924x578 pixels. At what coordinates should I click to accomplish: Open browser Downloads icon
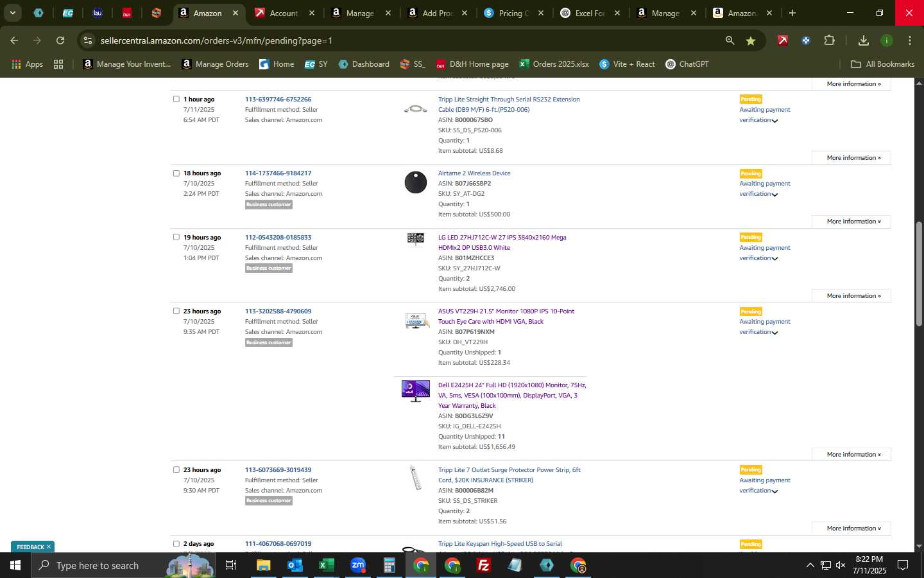point(863,40)
